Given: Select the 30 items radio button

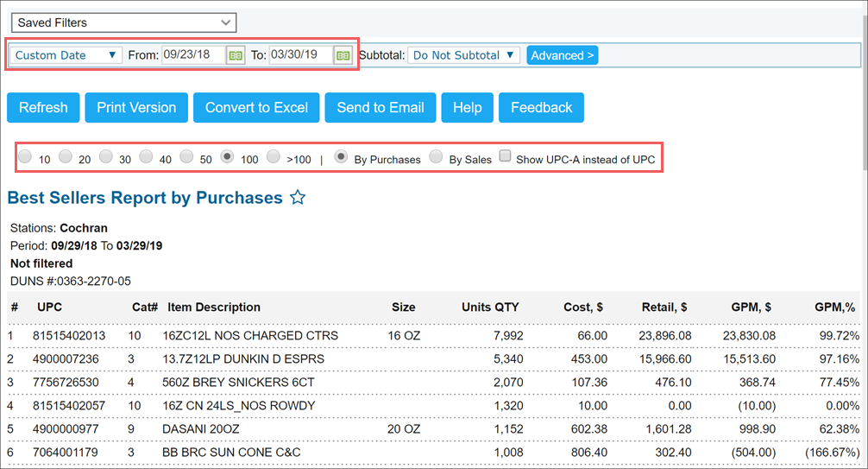Looking at the screenshot, I should click(106, 157).
